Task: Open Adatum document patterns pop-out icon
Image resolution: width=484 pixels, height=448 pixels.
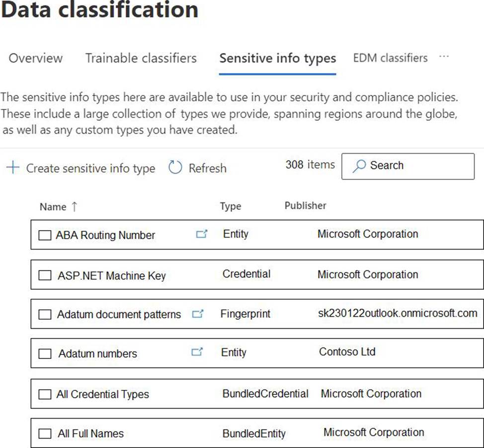Action: [198, 314]
